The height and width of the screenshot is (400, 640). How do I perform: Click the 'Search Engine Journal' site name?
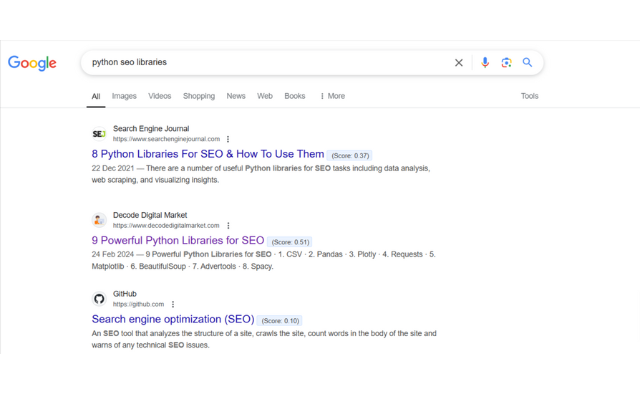tap(151, 129)
